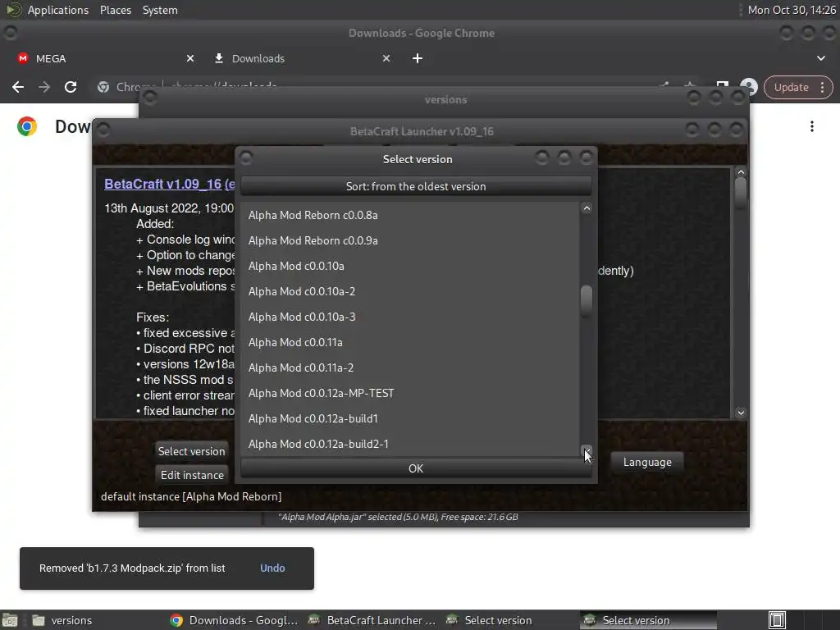Click versions window status bar text

click(398, 517)
